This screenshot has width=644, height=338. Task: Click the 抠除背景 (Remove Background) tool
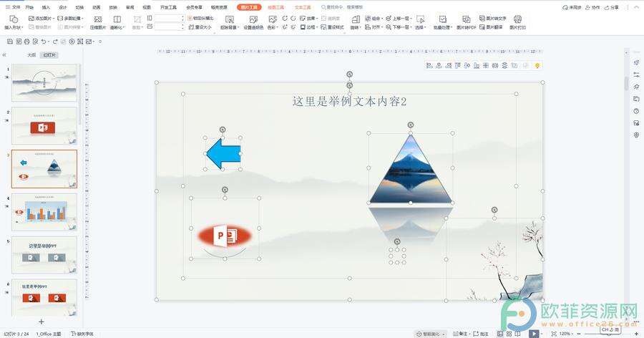click(x=229, y=22)
